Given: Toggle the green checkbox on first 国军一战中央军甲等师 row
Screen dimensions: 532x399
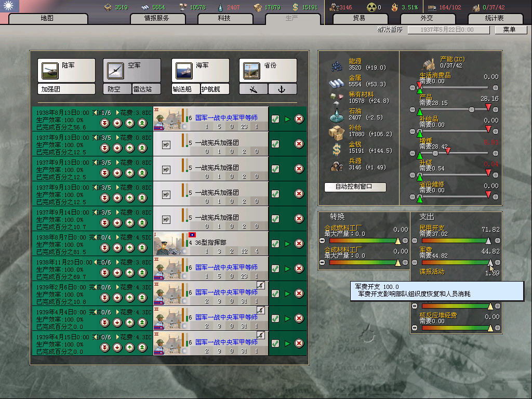Looking at the screenshot, I should pyautogui.click(x=275, y=119).
